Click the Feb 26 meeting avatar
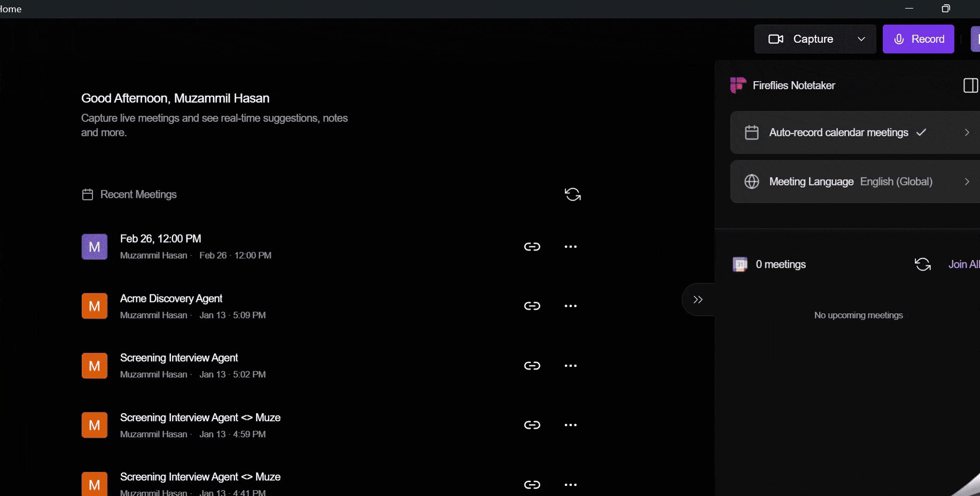 point(95,246)
